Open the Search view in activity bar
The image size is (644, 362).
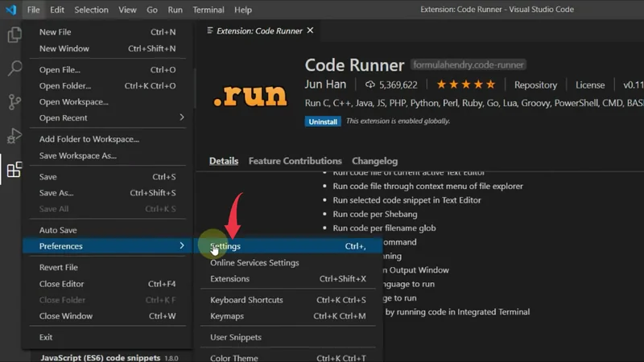coord(14,69)
